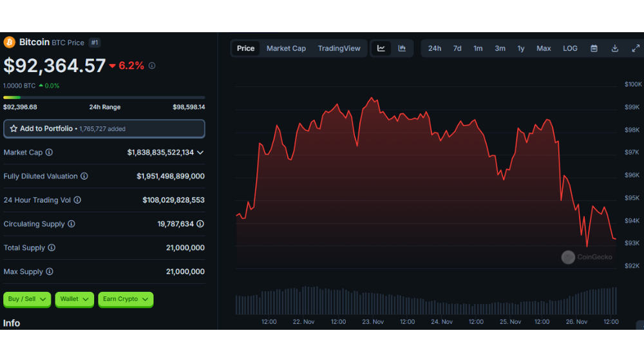The width and height of the screenshot is (644, 362).
Task: Click the 19,787,634 circulating supply value
Action: [175, 224]
